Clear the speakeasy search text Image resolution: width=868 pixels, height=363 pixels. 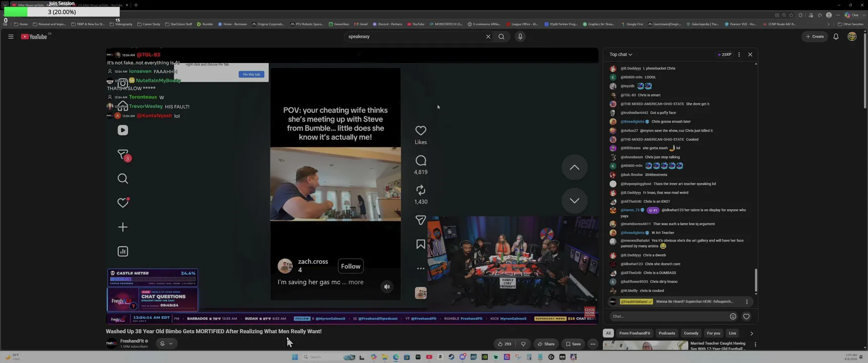pos(488,36)
